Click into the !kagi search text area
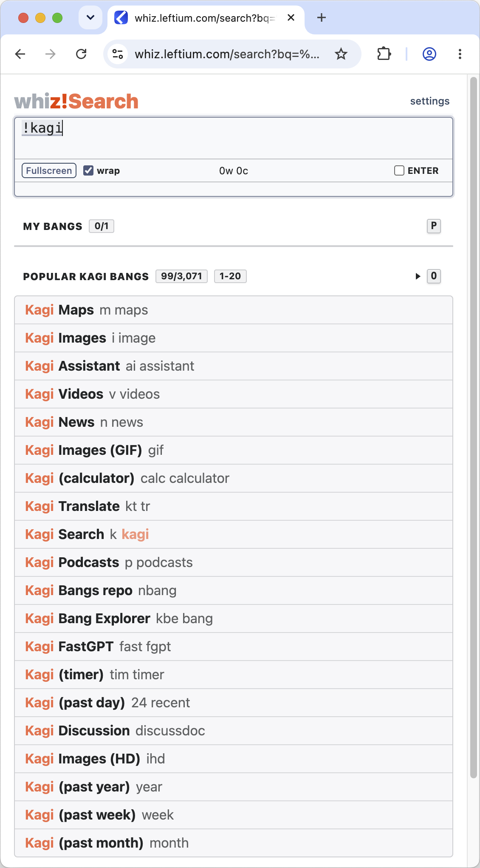The width and height of the screenshot is (480, 868). (x=234, y=138)
